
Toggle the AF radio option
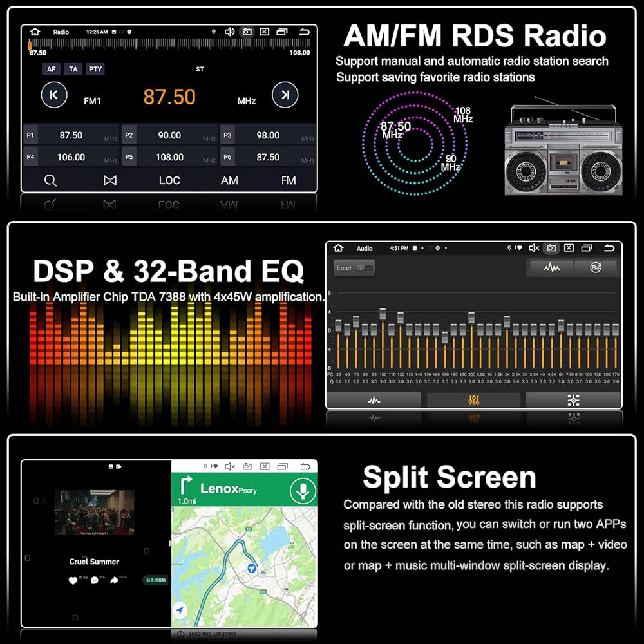(51, 69)
